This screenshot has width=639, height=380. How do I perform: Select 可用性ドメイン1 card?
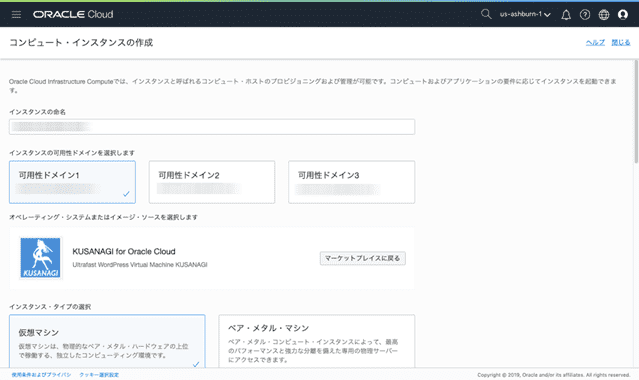[73, 182]
